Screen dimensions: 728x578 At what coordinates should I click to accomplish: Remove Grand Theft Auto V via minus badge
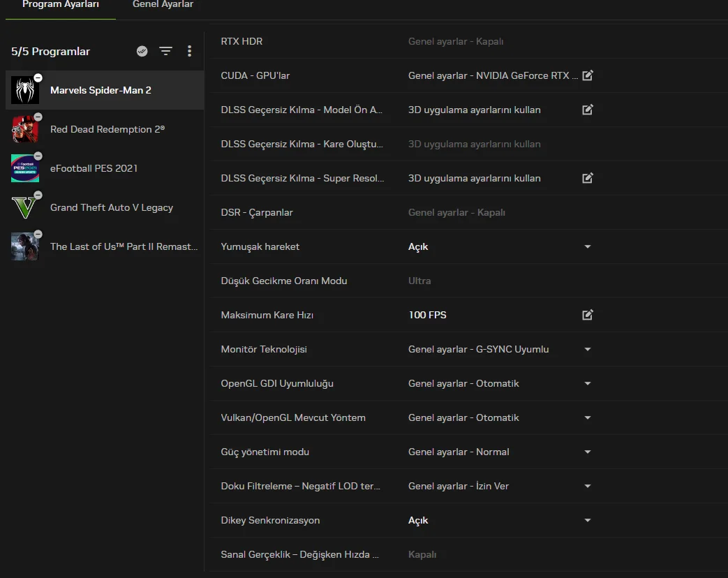point(38,195)
